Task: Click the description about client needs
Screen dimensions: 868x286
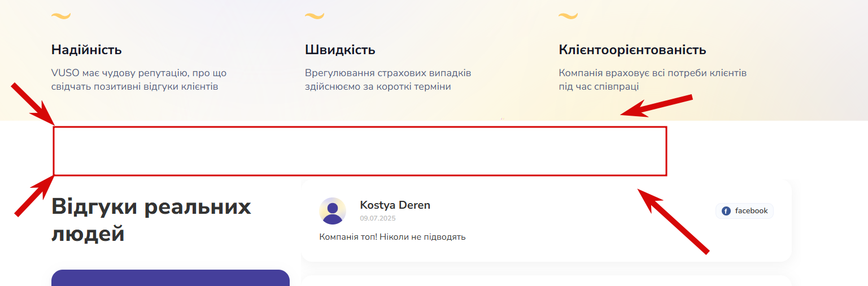Action: [653, 80]
